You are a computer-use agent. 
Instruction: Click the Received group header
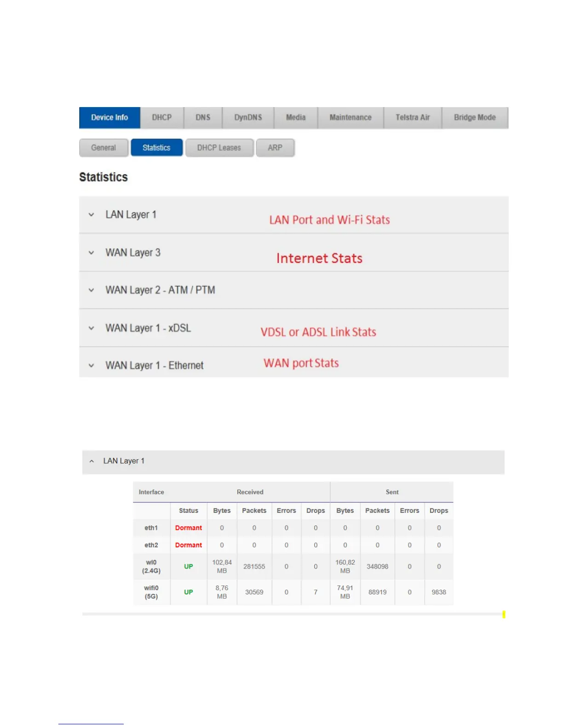[x=250, y=492]
